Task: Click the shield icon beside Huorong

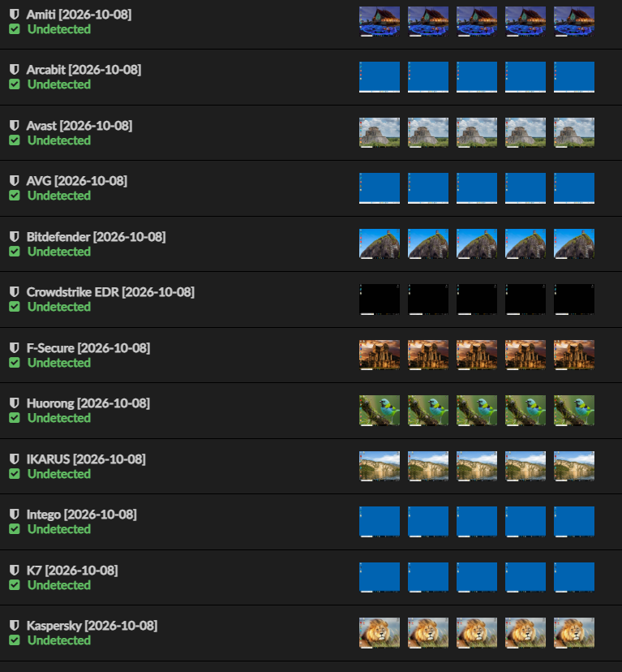Action: coord(14,403)
